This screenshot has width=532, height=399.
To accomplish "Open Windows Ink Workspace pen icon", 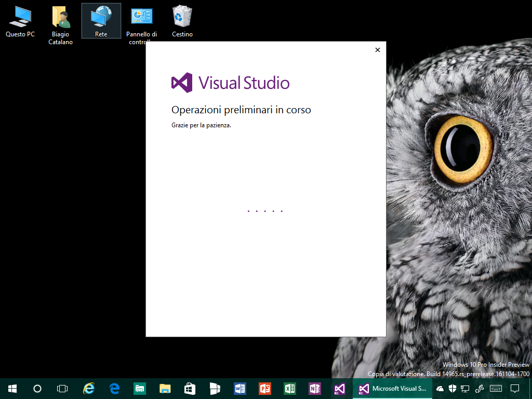I will (x=480, y=389).
